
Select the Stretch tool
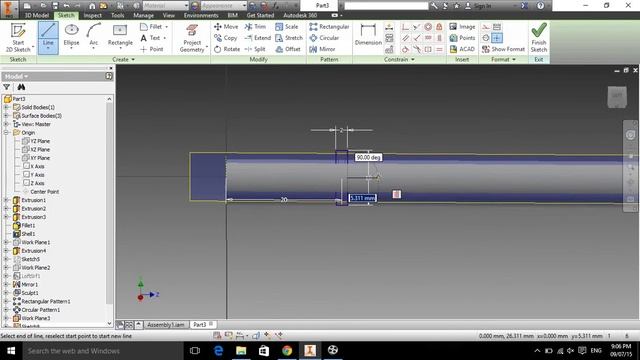(289, 38)
